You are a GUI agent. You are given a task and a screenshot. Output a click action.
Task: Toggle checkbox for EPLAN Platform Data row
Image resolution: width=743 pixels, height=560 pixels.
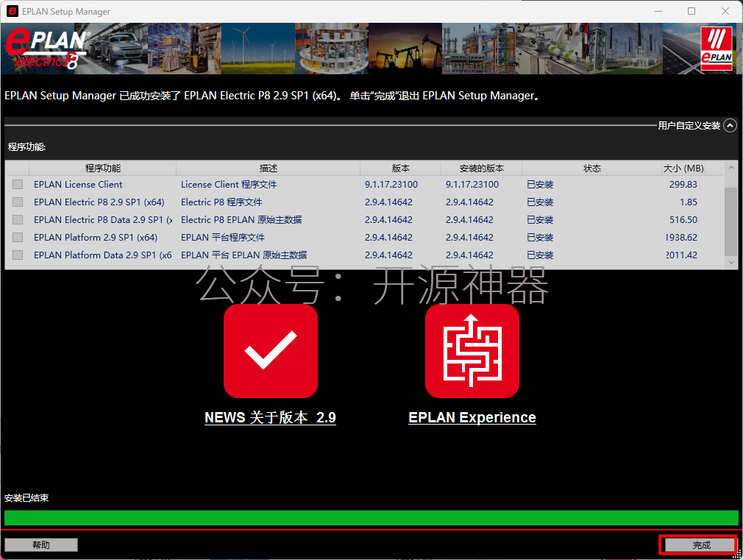pos(18,255)
